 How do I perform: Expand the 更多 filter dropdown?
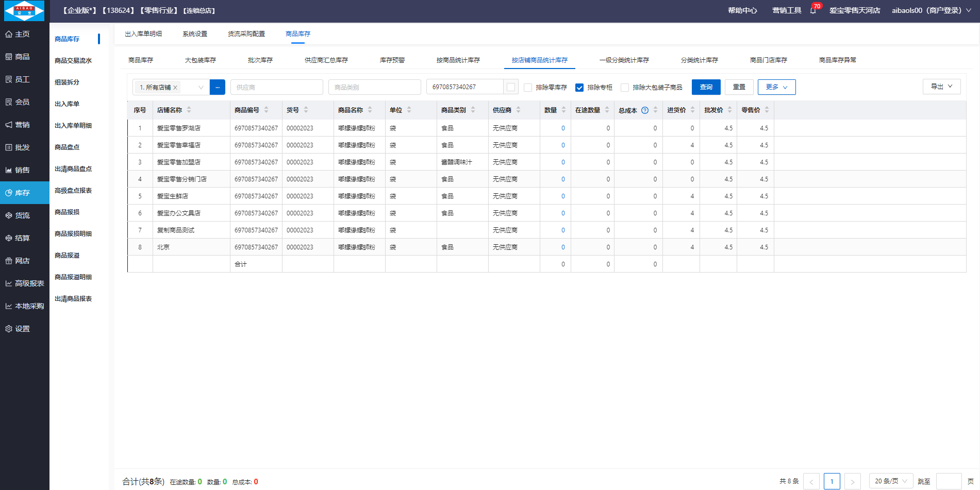(776, 87)
